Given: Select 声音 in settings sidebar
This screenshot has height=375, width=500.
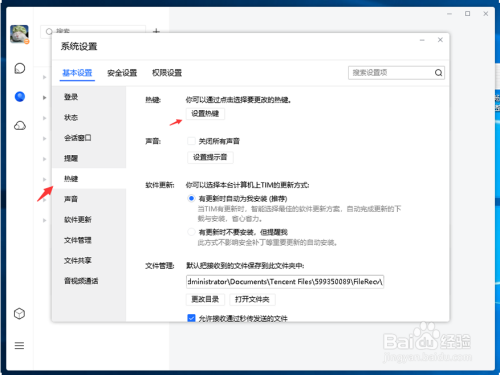Looking at the screenshot, I should (89, 199).
